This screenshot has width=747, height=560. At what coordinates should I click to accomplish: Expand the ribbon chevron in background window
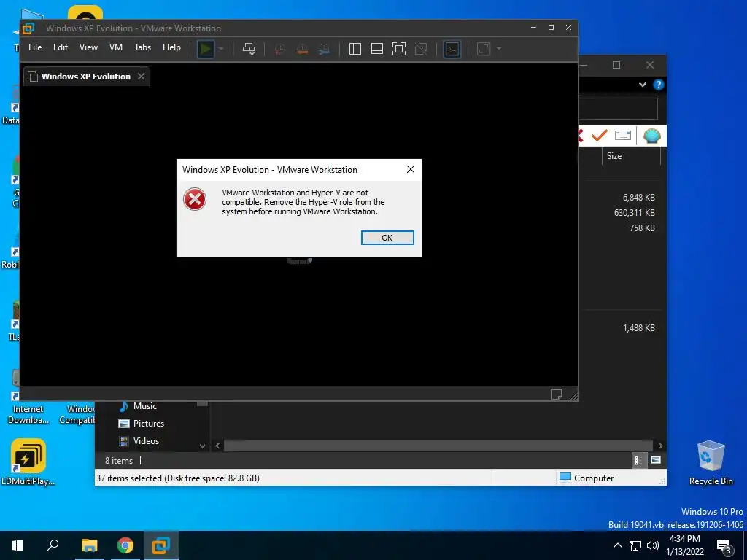[643, 85]
